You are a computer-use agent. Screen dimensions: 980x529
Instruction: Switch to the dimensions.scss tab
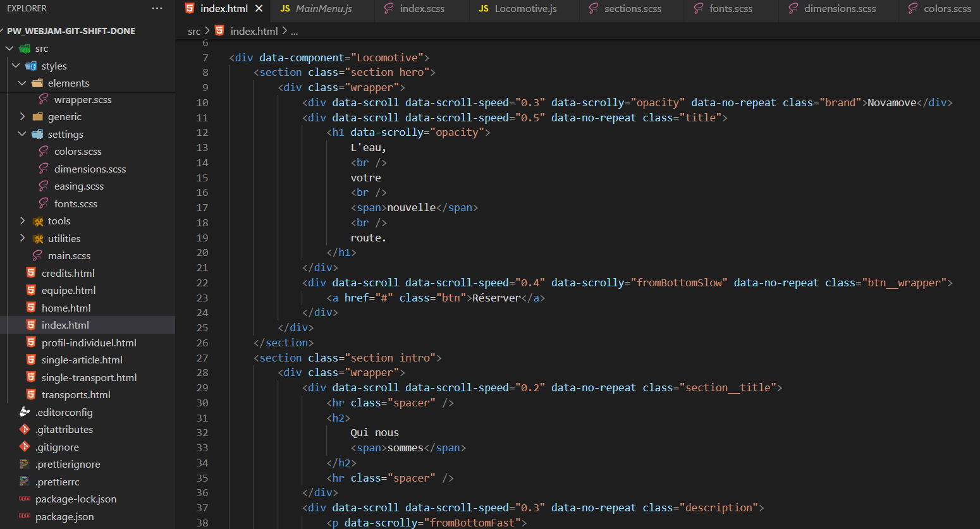pyautogui.click(x=840, y=8)
